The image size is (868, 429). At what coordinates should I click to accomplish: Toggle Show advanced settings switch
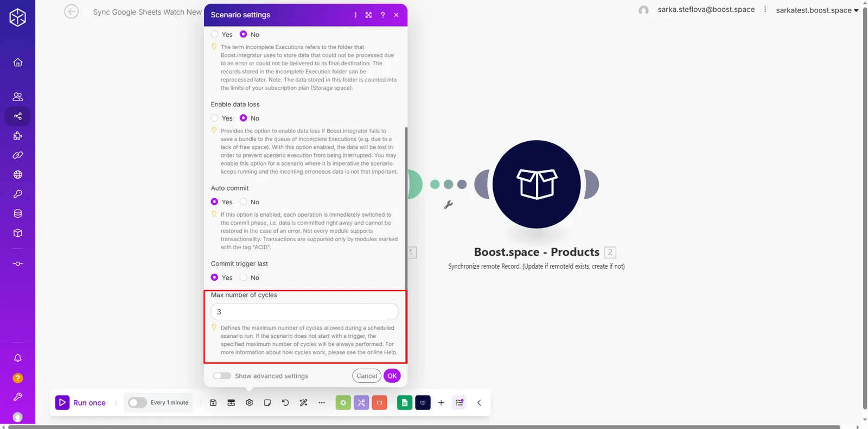[x=222, y=376]
